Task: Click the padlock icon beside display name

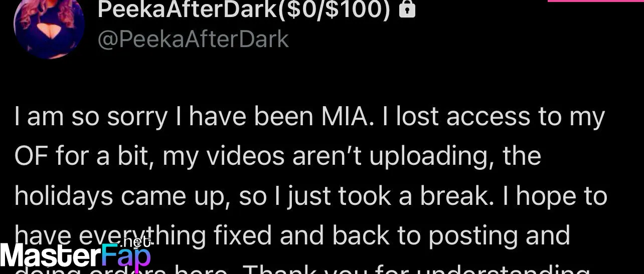Action: tap(407, 10)
